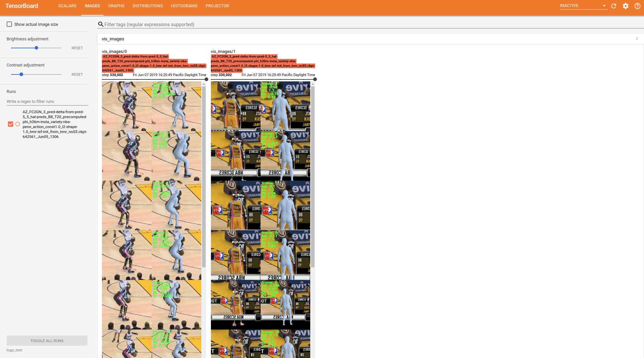The height and width of the screenshot is (358, 644).
Task: Click TOGGLE ALL RUNS button
Action: (x=47, y=341)
